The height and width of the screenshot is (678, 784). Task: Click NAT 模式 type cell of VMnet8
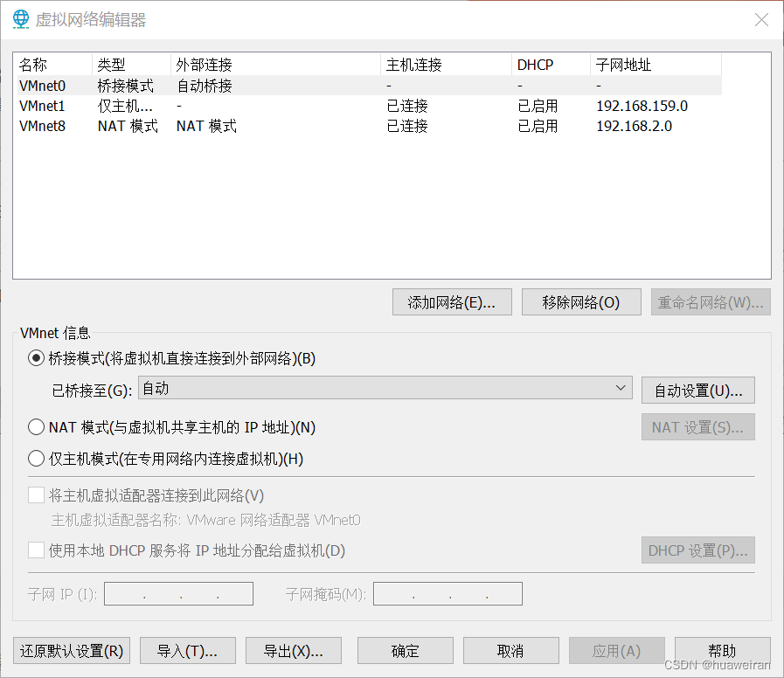point(128,126)
